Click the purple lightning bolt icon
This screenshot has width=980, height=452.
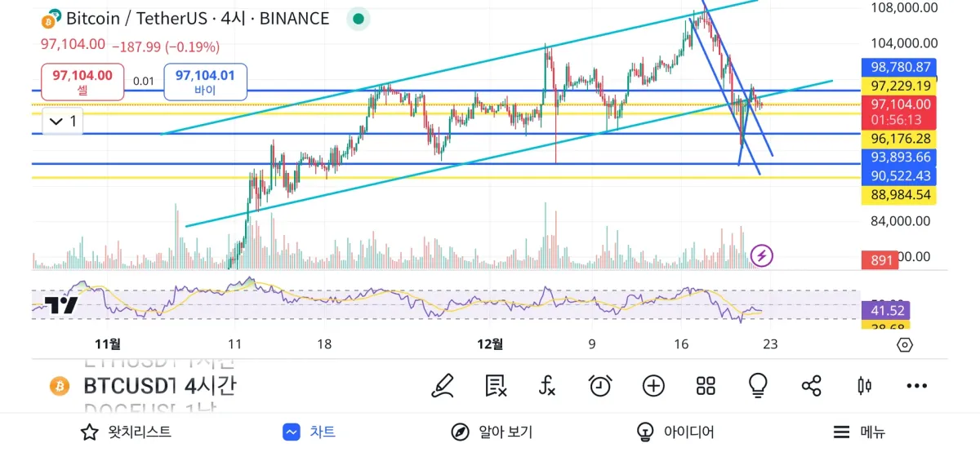[x=761, y=256]
